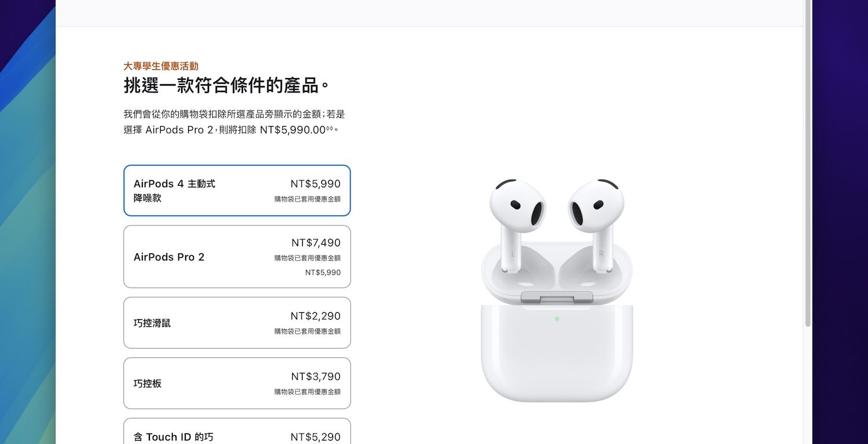868x444 pixels.
Task: Select the 巧控滑鼠 product option
Action: 237,323
